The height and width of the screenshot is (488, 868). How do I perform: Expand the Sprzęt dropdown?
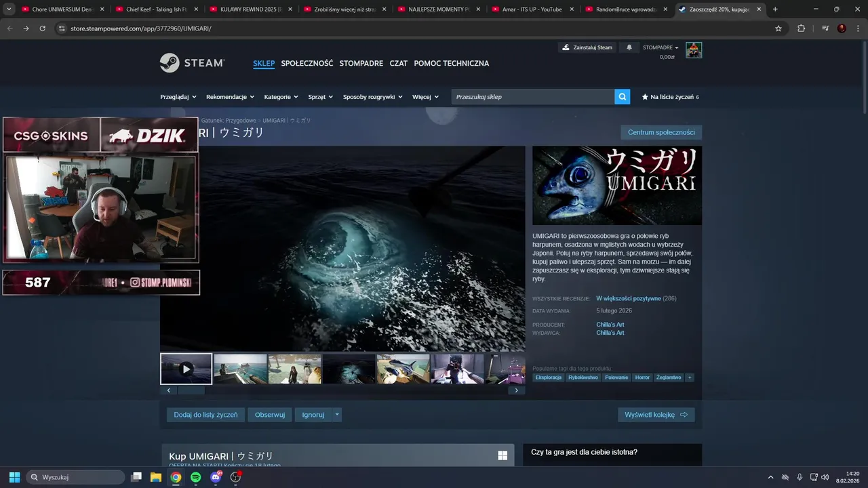tap(321, 97)
